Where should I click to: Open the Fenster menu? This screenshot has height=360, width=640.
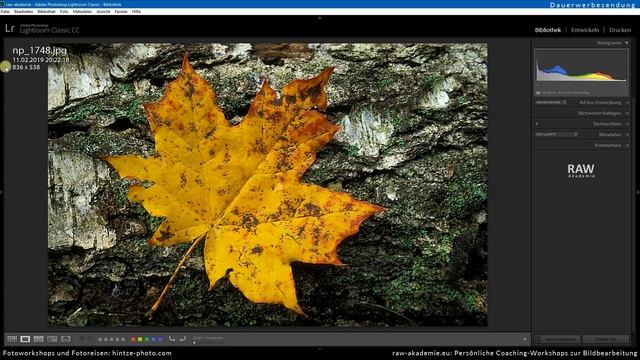tap(121, 11)
